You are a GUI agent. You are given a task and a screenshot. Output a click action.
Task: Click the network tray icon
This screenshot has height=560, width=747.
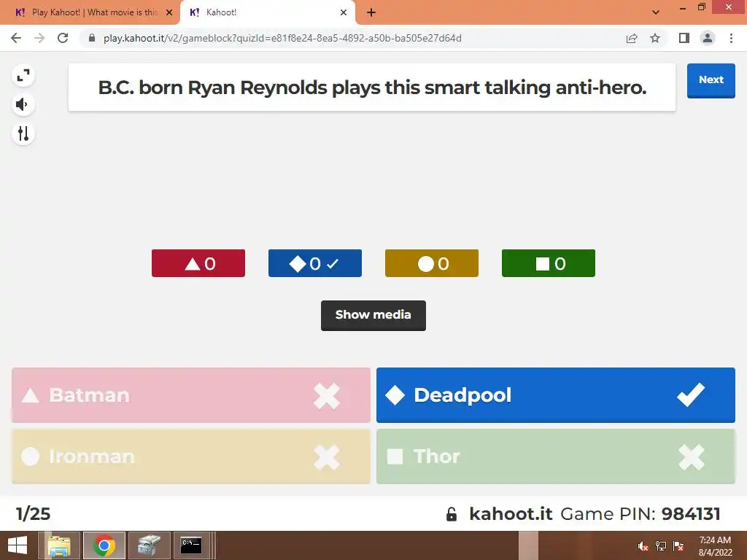[x=661, y=546]
